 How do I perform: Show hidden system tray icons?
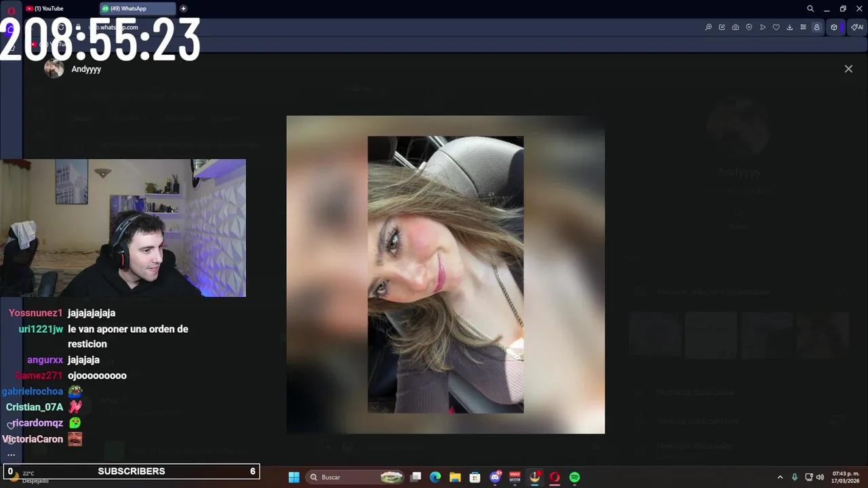pos(780,477)
